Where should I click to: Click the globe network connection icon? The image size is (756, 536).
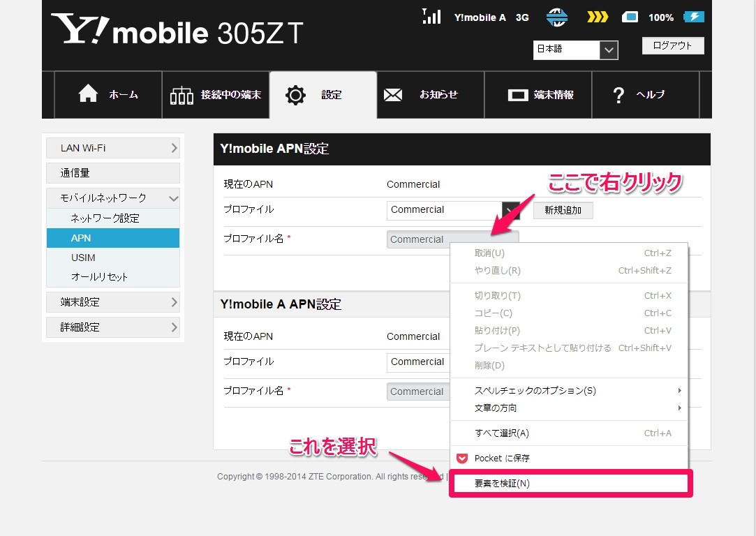point(556,17)
